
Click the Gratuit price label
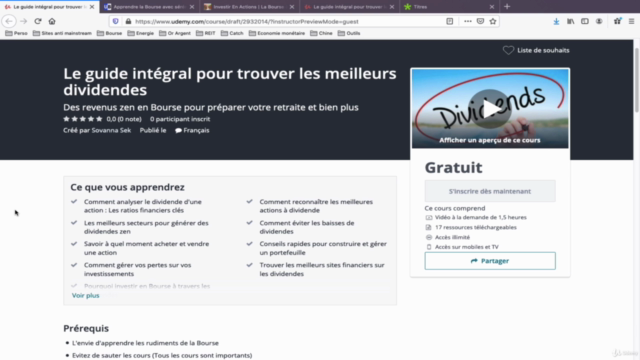453,167
